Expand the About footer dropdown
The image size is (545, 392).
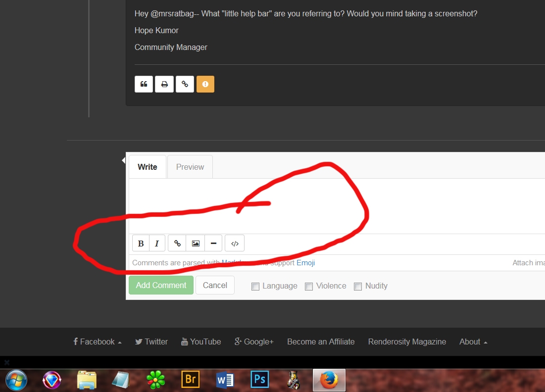[473, 342]
